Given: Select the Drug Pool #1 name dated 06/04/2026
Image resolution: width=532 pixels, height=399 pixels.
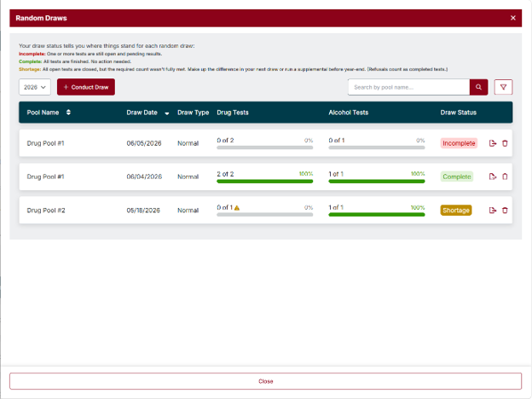Looking at the screenshot, I should 45,176.
